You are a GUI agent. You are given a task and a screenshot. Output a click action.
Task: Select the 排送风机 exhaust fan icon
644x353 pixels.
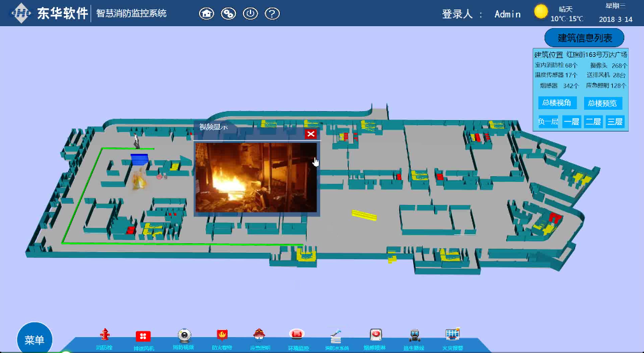(x=143, y=336)
